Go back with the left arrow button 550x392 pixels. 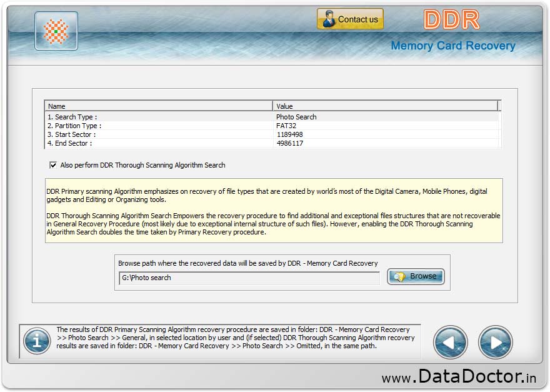pos(451,342)
